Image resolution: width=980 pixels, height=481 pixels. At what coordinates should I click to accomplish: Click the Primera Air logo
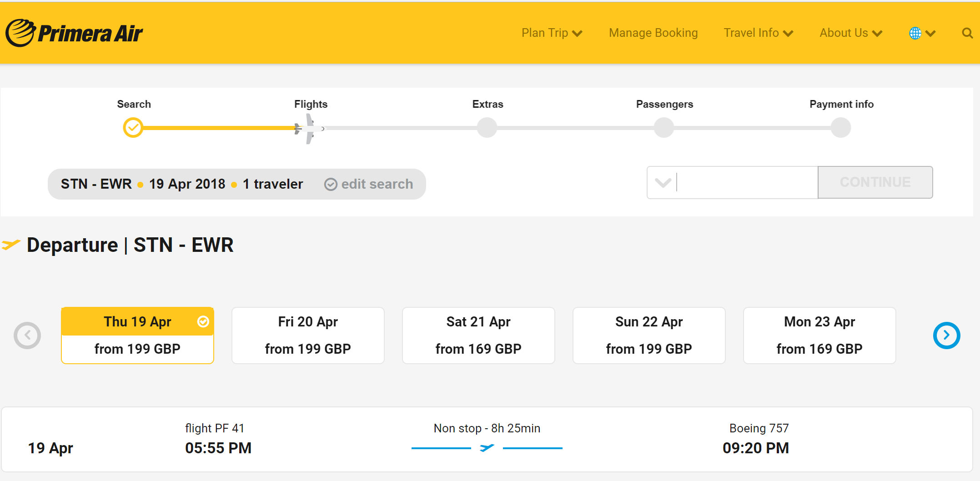pos(74,33)
